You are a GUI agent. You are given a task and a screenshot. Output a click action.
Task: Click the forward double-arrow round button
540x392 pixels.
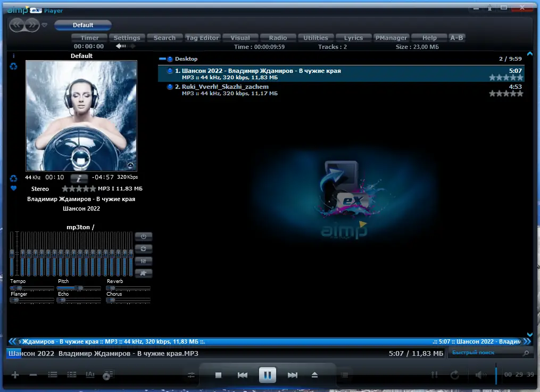tap(32, 25)
